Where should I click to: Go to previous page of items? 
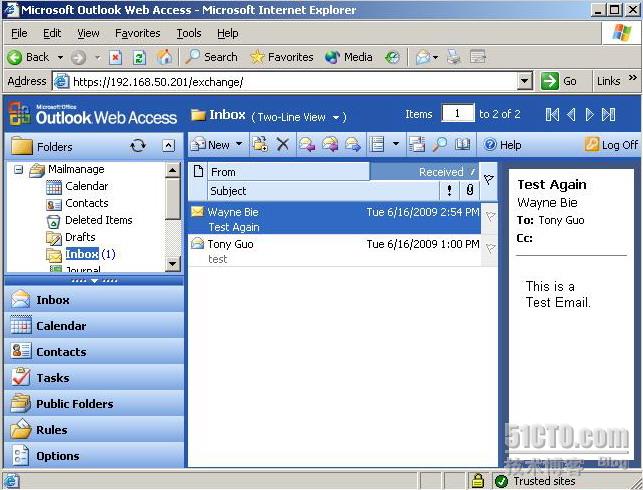click(x=571, y=114)
